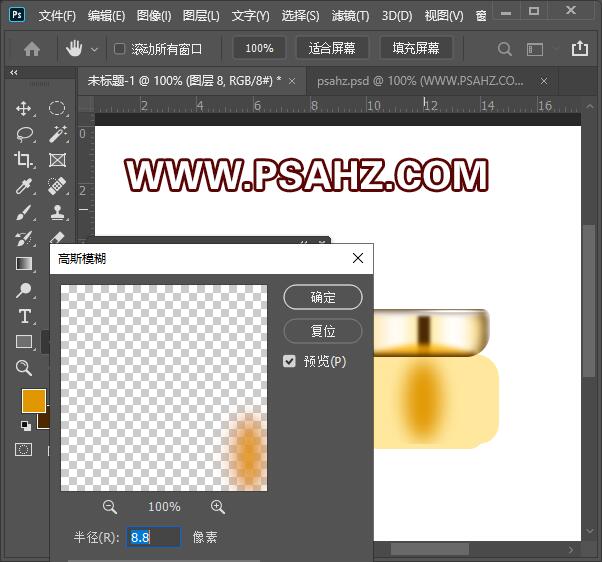Select the Magic Wand tool
Viewport: 602px width, 562px height.
57,134
